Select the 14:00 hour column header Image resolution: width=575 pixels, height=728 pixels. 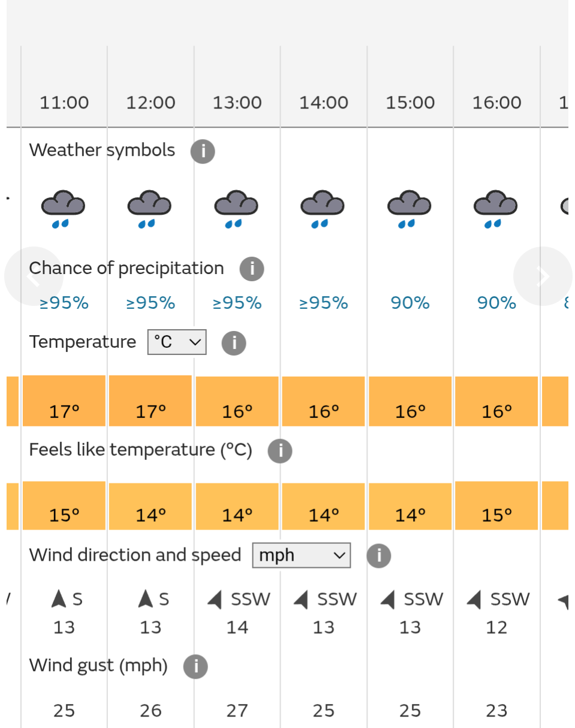point(324,103)
